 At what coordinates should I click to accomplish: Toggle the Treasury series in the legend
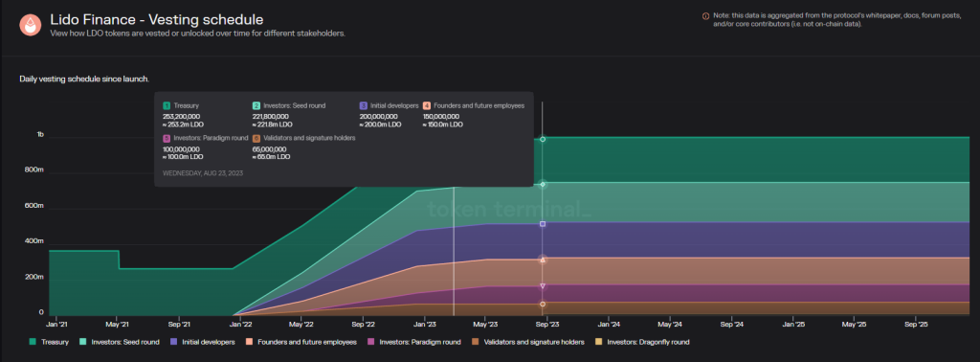point(50,342)
